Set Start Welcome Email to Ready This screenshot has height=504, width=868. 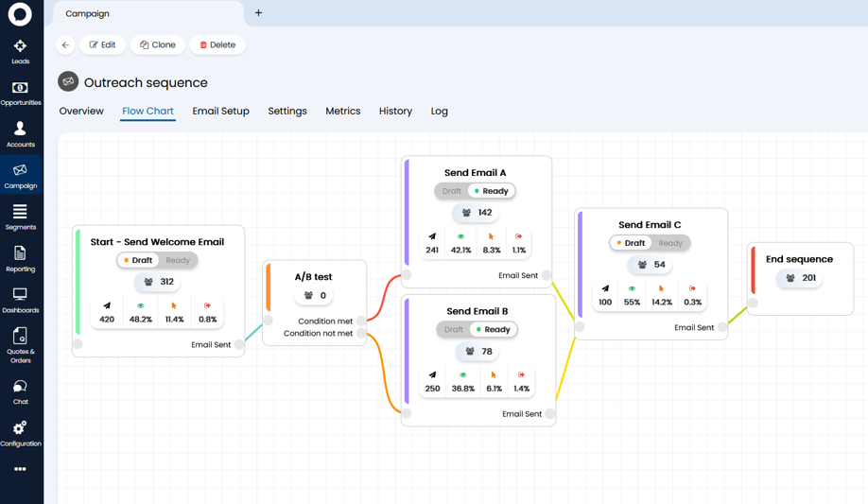click(178, 260)
